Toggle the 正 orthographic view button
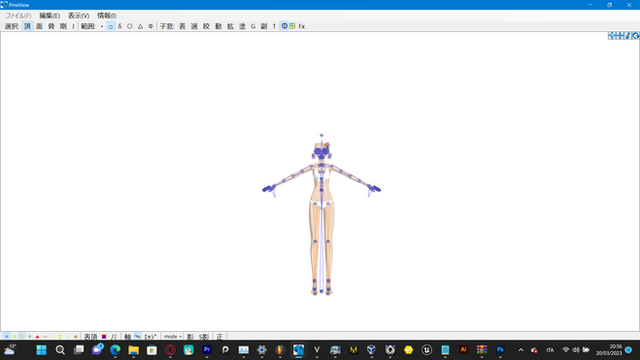The image size is (640, 360). 220,337
